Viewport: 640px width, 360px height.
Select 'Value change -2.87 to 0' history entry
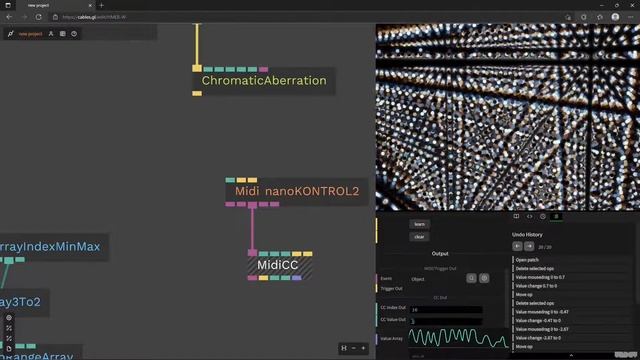point(538,338)
